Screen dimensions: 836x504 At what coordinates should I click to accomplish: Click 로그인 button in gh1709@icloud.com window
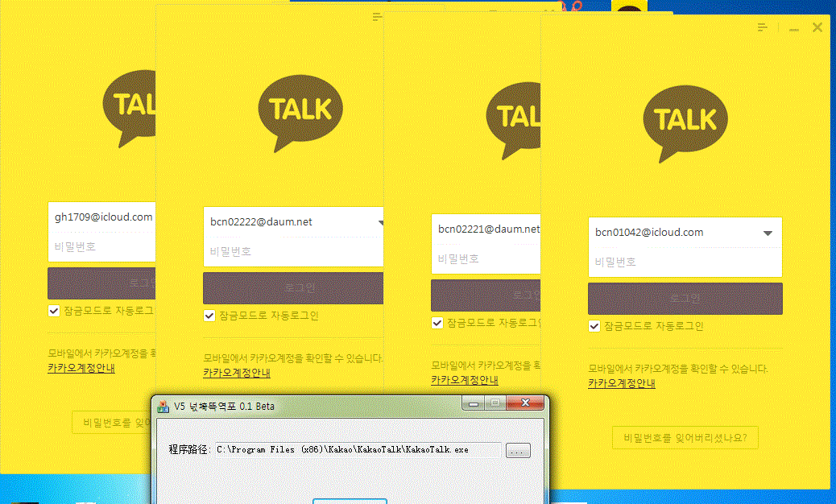101,283
